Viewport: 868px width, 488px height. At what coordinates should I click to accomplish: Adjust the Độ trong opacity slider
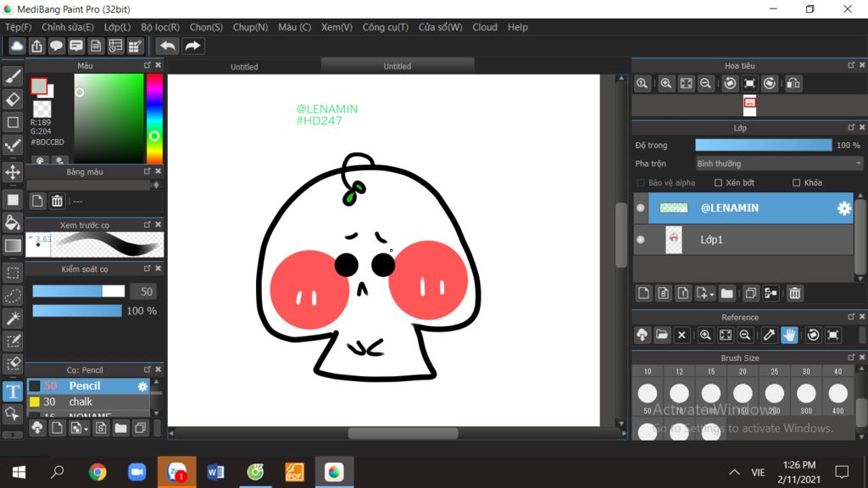763,145
